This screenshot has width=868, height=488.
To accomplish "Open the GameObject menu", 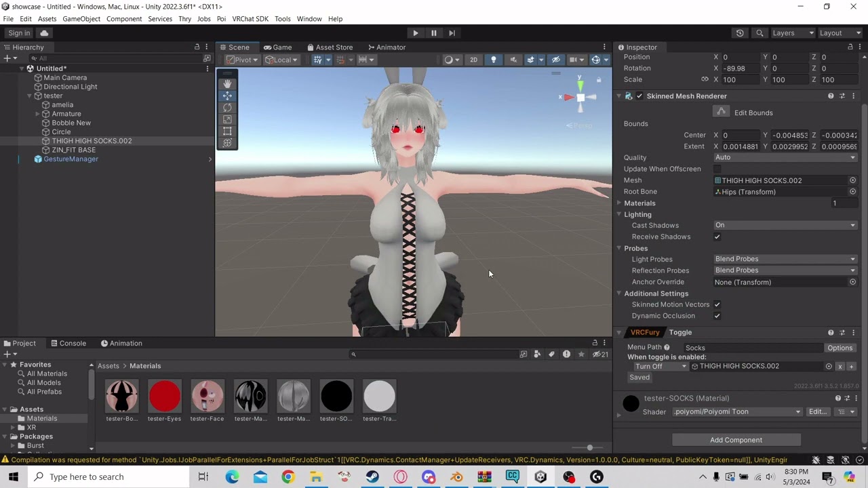I will pos(81,19).
